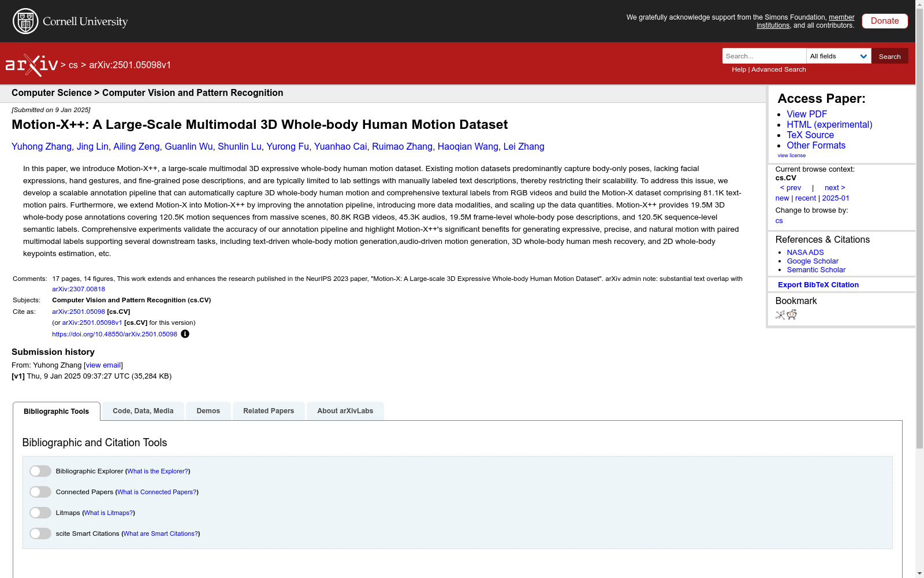
Task: Open the recent listings link
Action: pyautogui.click(x=806, y=198)
